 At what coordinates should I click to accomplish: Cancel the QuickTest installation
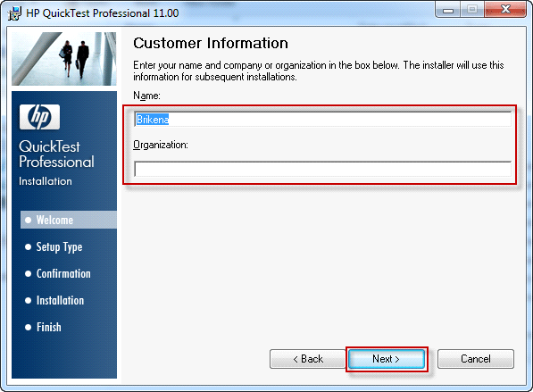tap(476, 359)
